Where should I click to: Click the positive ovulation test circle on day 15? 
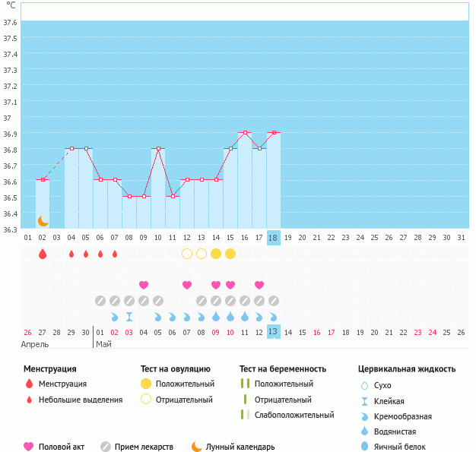click(x=230, y=254)
